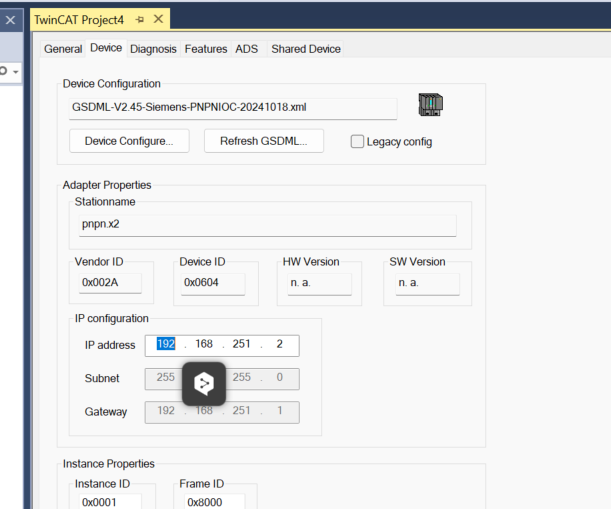Click the Device ID field 0x0604
This screenshot has height=509, width=611.
(x=213, y=283)
